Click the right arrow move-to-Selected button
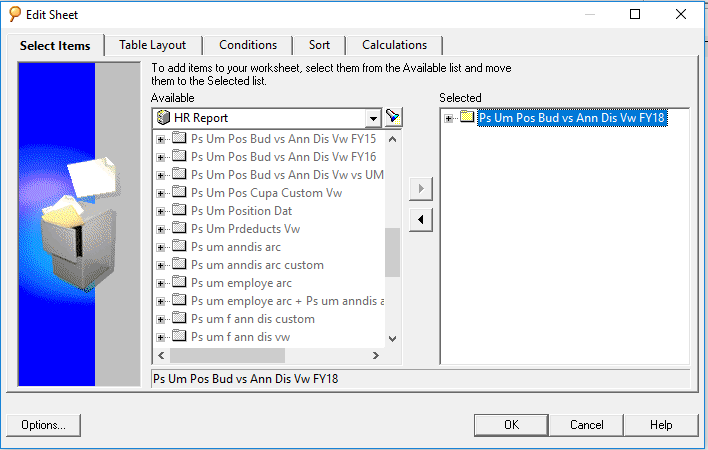The height and width of the screenshot is (450, 708). pos(421,189)
